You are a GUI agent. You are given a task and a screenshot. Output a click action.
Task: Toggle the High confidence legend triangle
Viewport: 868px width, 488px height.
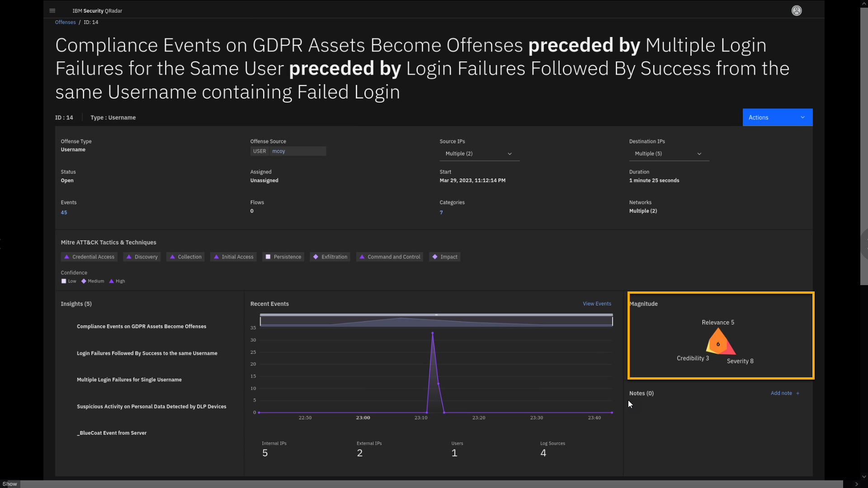coord(111,281)
